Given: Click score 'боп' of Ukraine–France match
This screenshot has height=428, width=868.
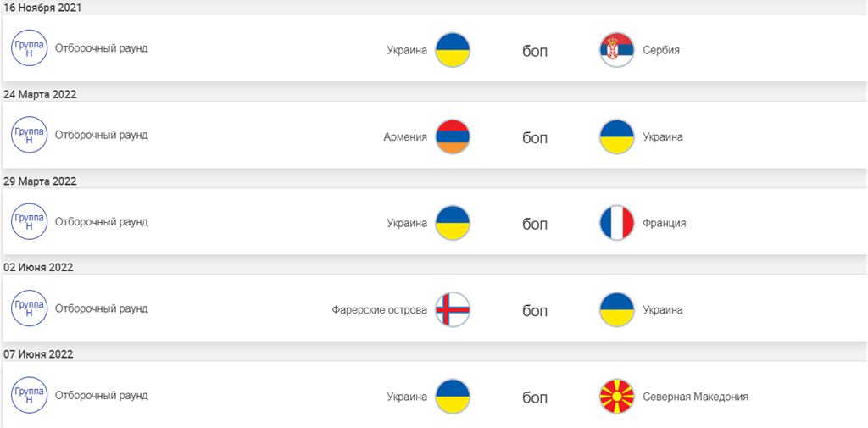Looking at the screenshot, I should (535, 225).
